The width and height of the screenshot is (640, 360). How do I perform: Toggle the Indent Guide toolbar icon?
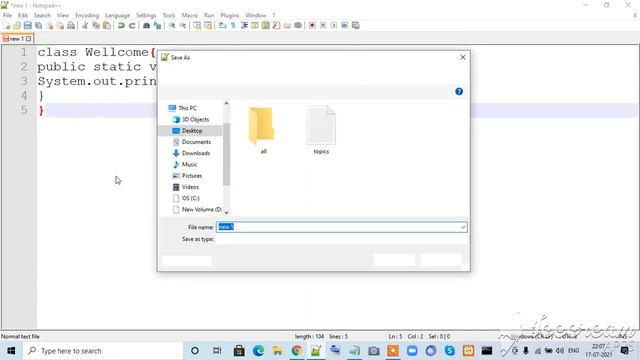click(244, 25)
